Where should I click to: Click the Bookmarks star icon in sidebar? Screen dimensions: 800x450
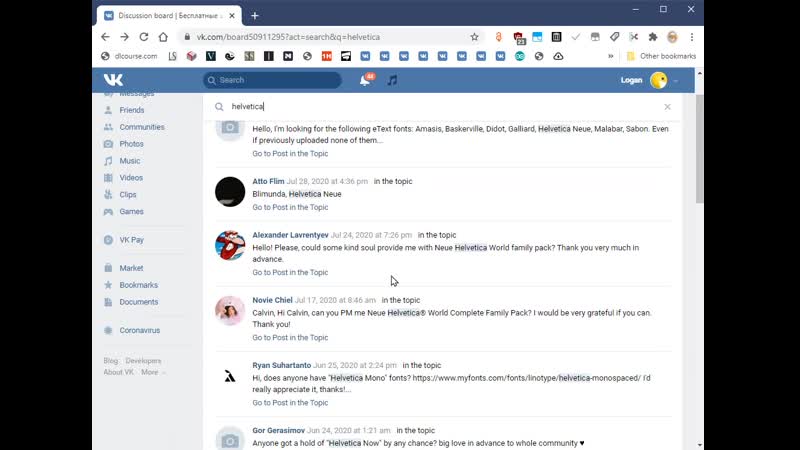click(x=108, y=285)
